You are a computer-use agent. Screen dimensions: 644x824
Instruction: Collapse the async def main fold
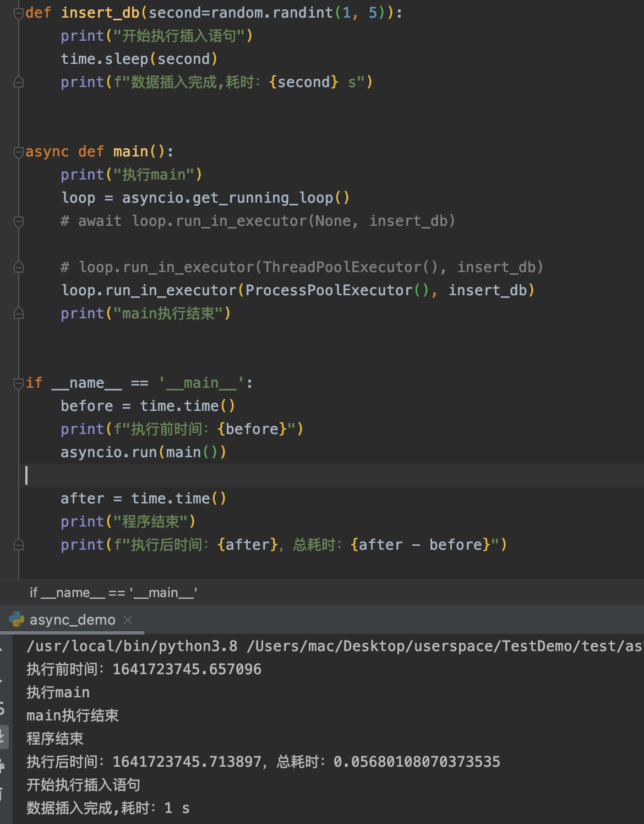click(x=19, y=152)
